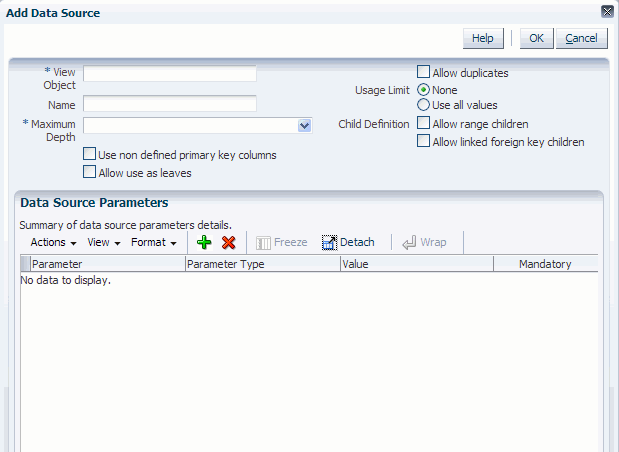The width and height of the screenshot is (619, 452).
Task: Open the Format menu
Action: (x=154, y=242)
